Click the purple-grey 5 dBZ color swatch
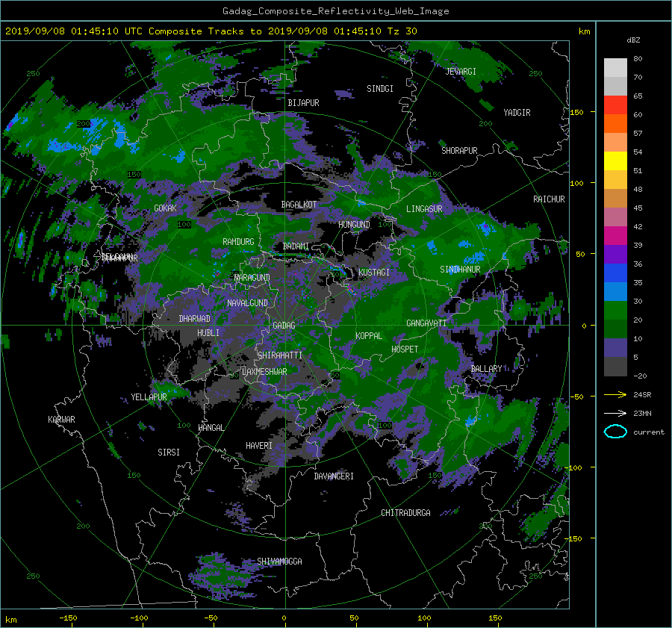 (615, 348)
